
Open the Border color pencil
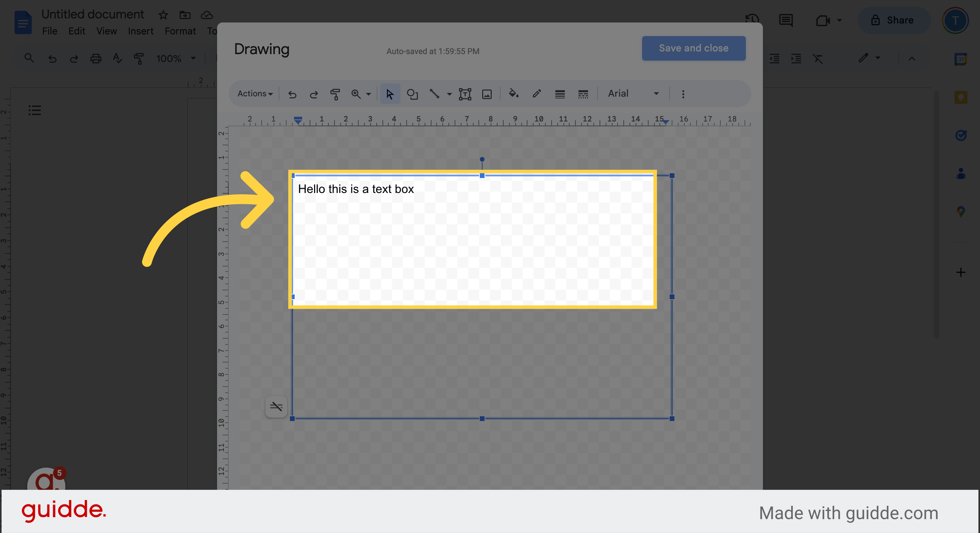click(x=536, y=94)
